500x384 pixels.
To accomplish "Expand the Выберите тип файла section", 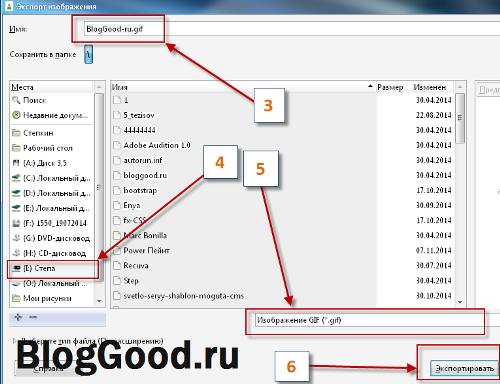I will pyautogui.click(x=15, y=341).
